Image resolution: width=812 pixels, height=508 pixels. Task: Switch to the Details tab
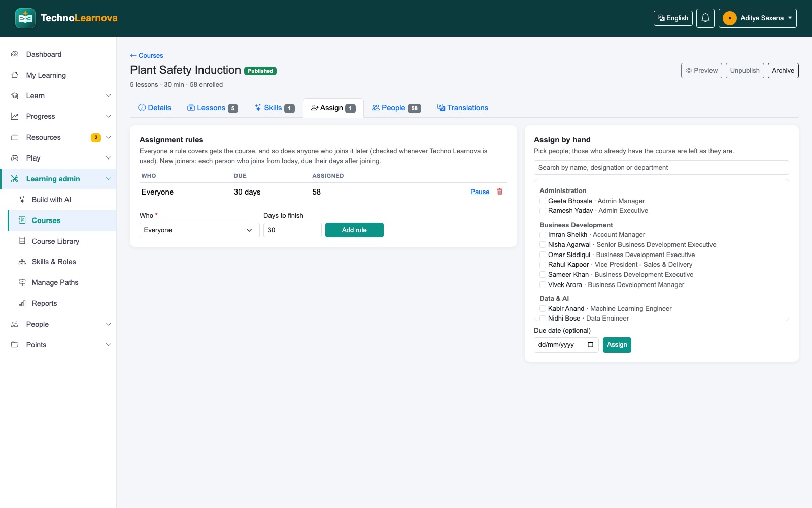[x=155, y=108]
